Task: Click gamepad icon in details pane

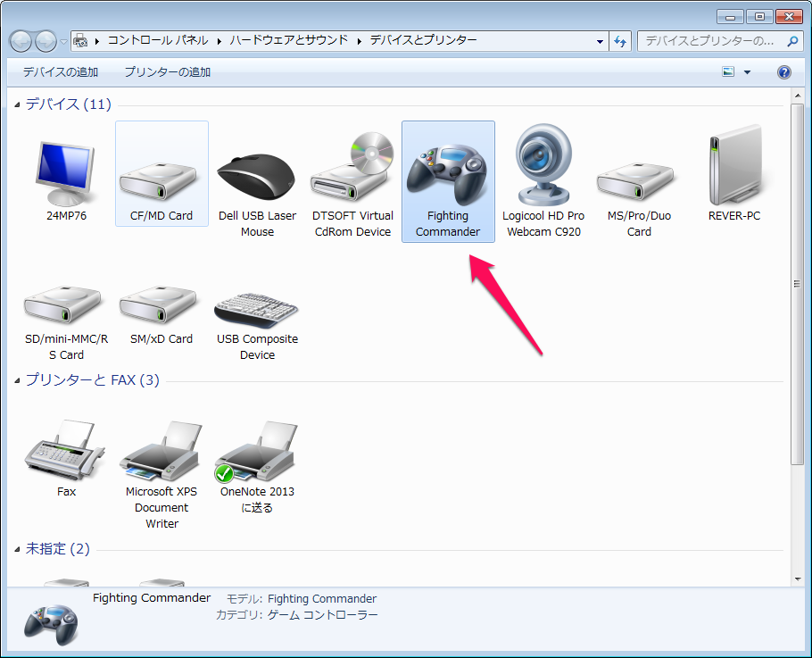Action: point(51,624)
